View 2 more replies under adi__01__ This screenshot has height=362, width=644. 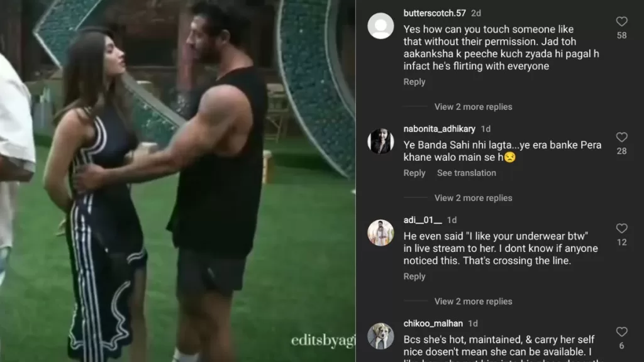click(x=473, y=301)
